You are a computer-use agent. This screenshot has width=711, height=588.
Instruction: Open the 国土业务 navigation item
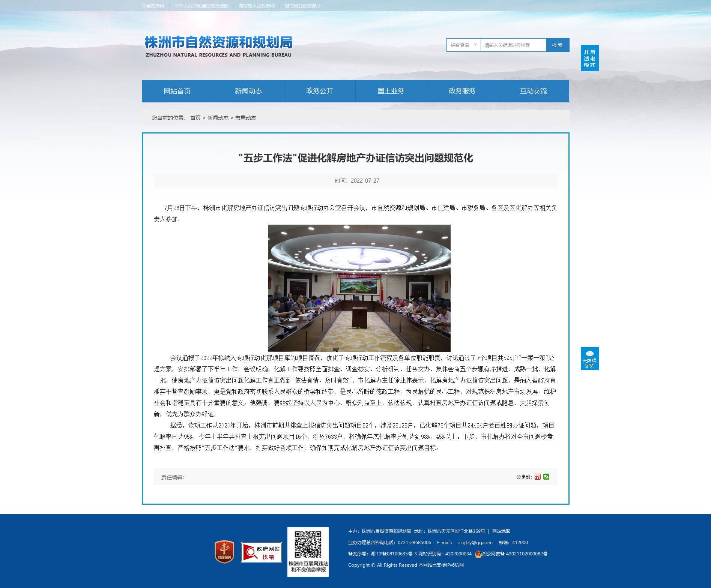391,91
